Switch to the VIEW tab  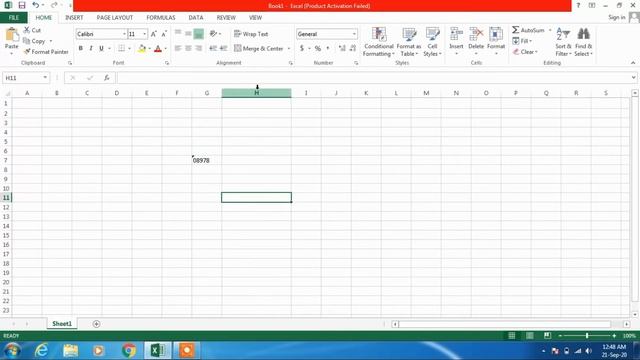click(256, 18)
